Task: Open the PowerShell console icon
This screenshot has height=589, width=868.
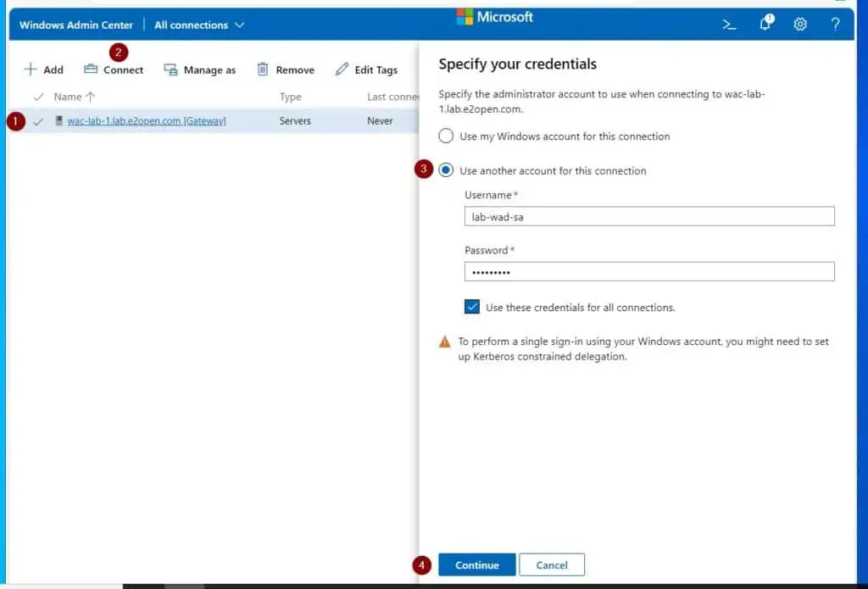Action: click(x=729, y=25)
